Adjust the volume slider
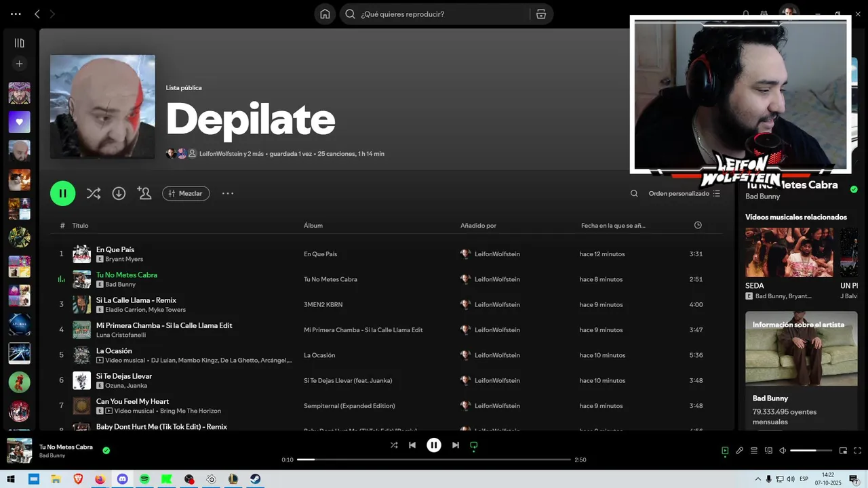 point(811,451)
